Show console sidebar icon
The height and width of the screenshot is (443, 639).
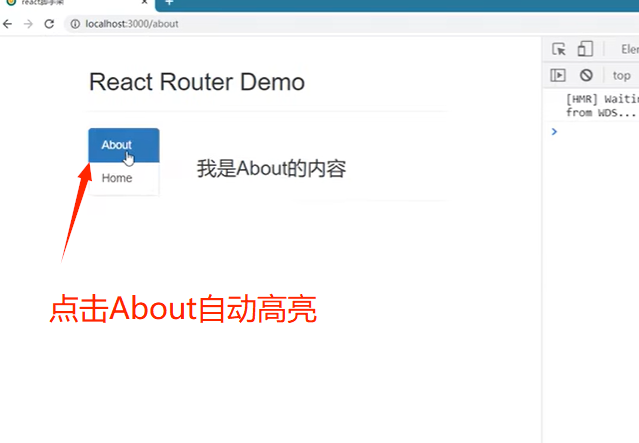pyautogui.click(x=558, y=75)
